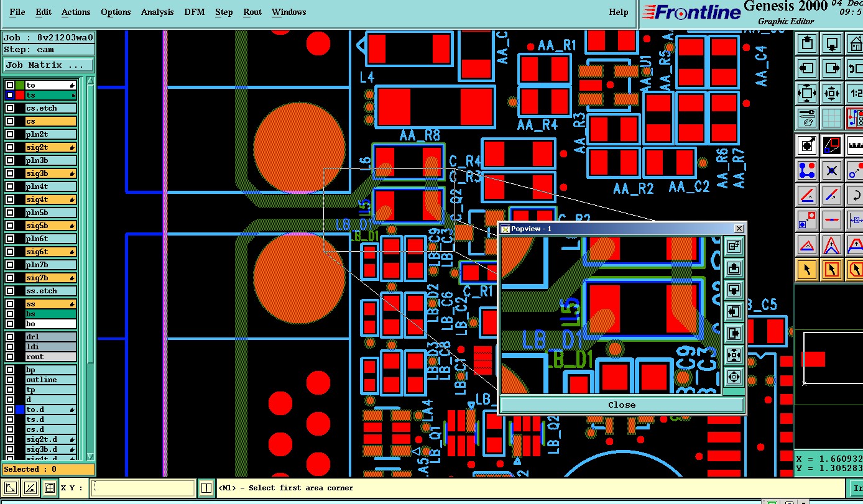Screen dimensions: 863x504
Task: Click the Popview pan down icon
Action: click(x=734, y=290)
